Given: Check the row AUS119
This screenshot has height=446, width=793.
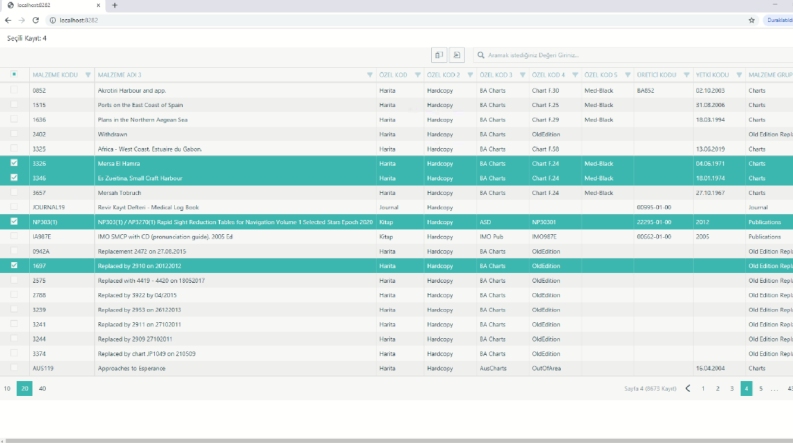Looking at the screenshot, I should click(14, 368).
